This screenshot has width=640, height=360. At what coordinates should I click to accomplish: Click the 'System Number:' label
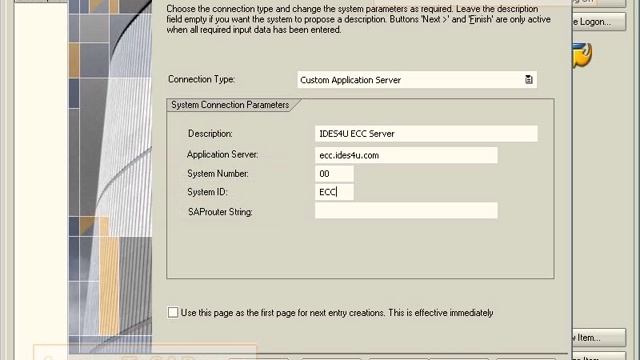pos(218,173)
